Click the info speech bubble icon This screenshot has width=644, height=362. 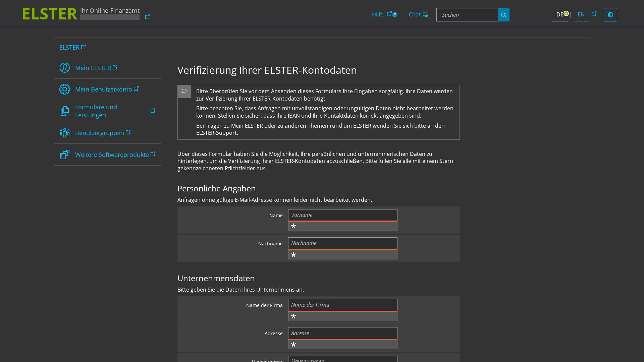(184, 91)
